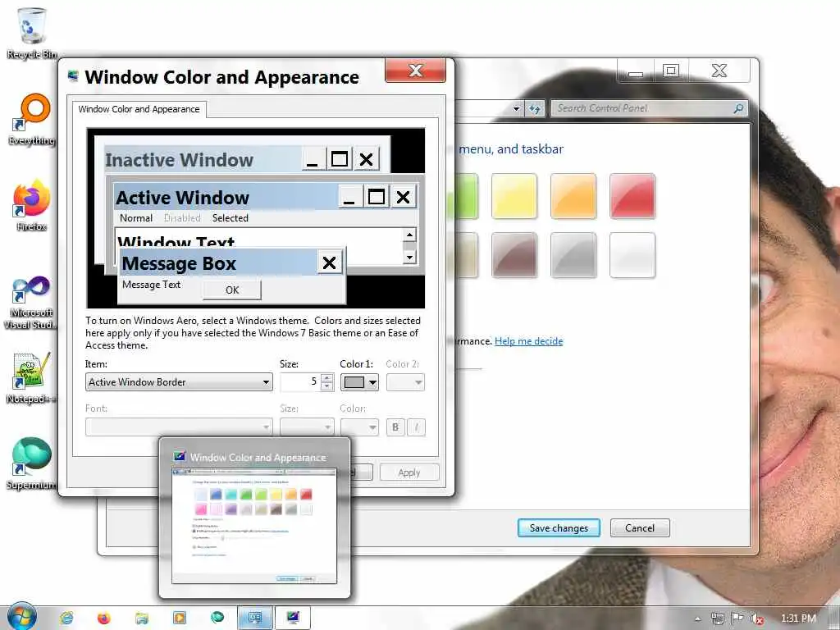Decrease the Size value with down arrow

click(x=326, y=386)
